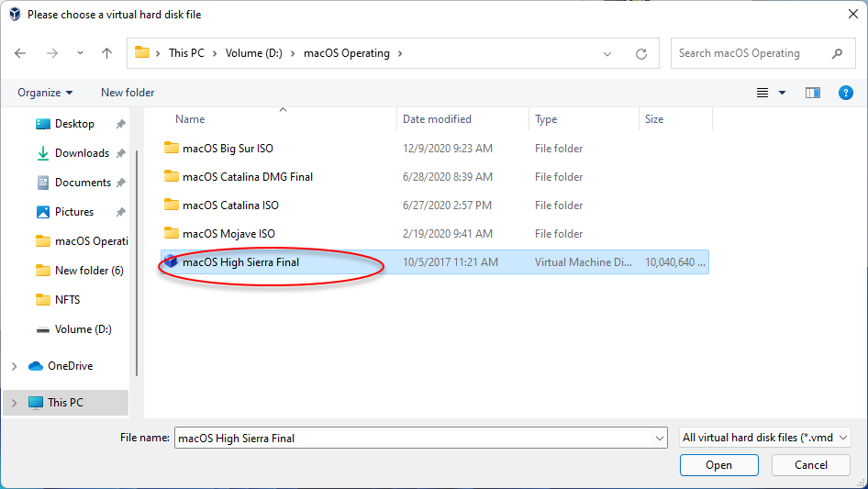Click the search magnifier icon
868x489 pixels.
click(837, 53)
